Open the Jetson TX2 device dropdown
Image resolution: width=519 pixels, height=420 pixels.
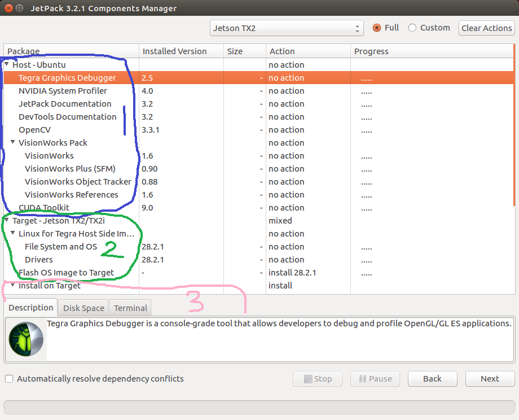tap(287, 28)
